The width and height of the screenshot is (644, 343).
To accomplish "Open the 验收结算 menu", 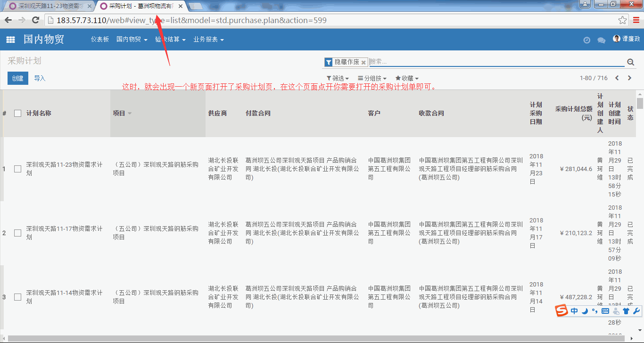I will (x=170, y=40).
